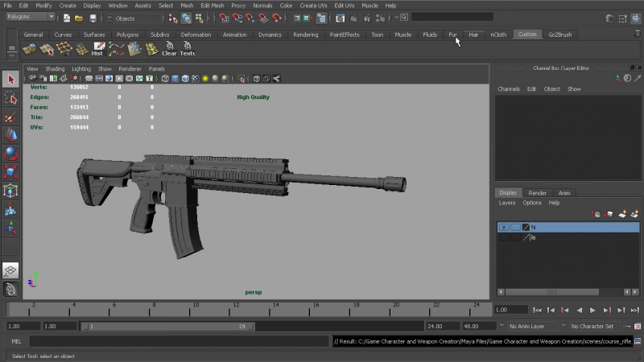Pick the Move tool cone icon
Viewport: 644px width, 362px height.
(x=10, y=135)
